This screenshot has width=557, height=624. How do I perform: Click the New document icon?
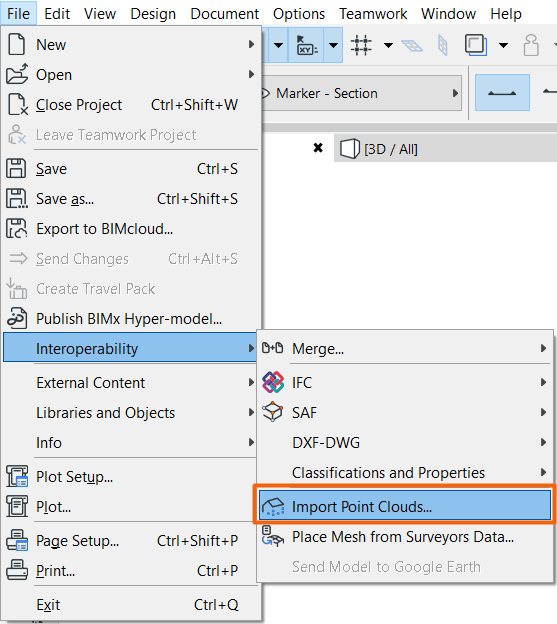tap(17, 44)
